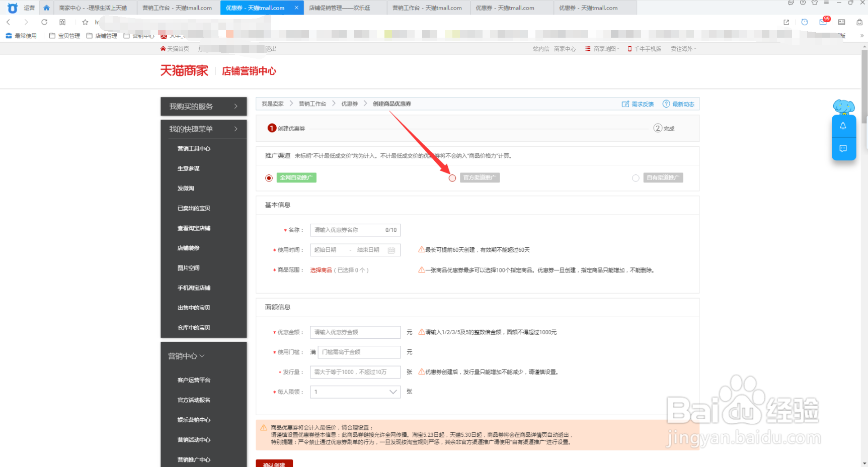Viewport: 868px width, 467px height.
Task: Click the 确认创建 button
Action: pos(274,463)
